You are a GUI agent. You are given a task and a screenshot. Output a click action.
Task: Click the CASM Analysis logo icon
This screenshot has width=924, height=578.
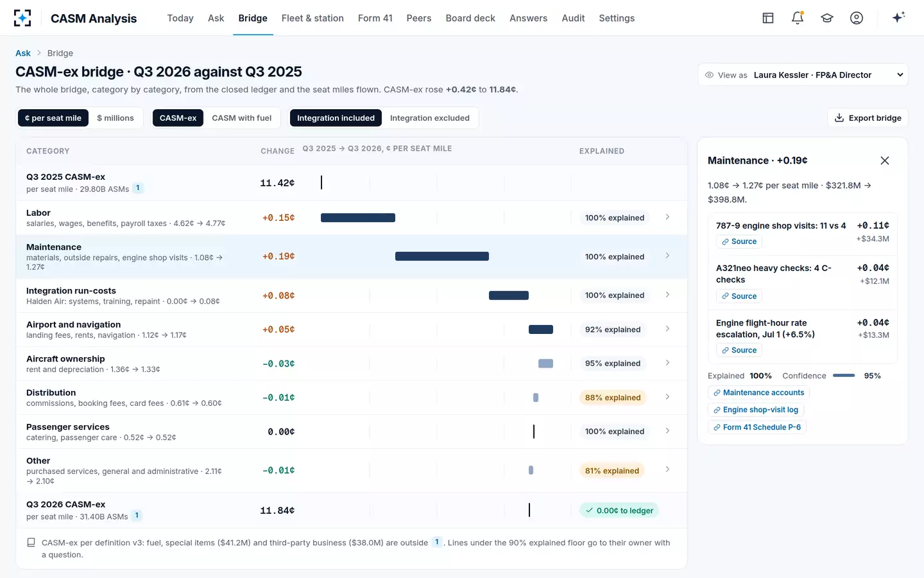click(22, 18)
